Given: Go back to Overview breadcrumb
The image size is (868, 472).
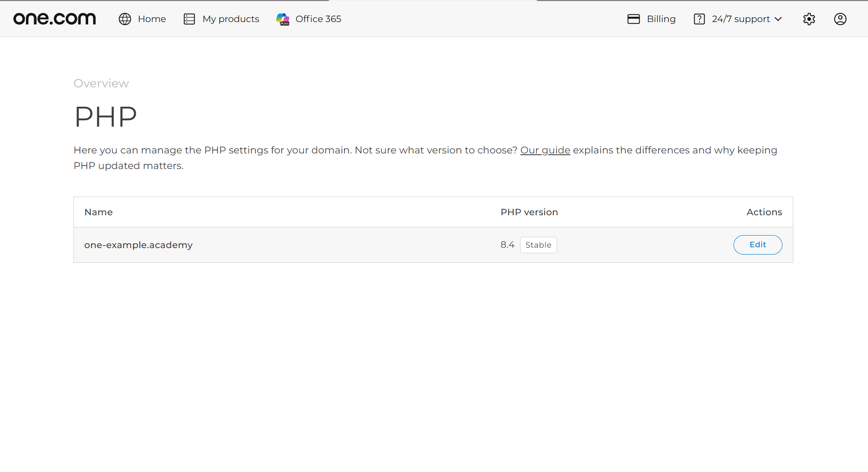Looking at the screenshot, I should tap(101, 83).
